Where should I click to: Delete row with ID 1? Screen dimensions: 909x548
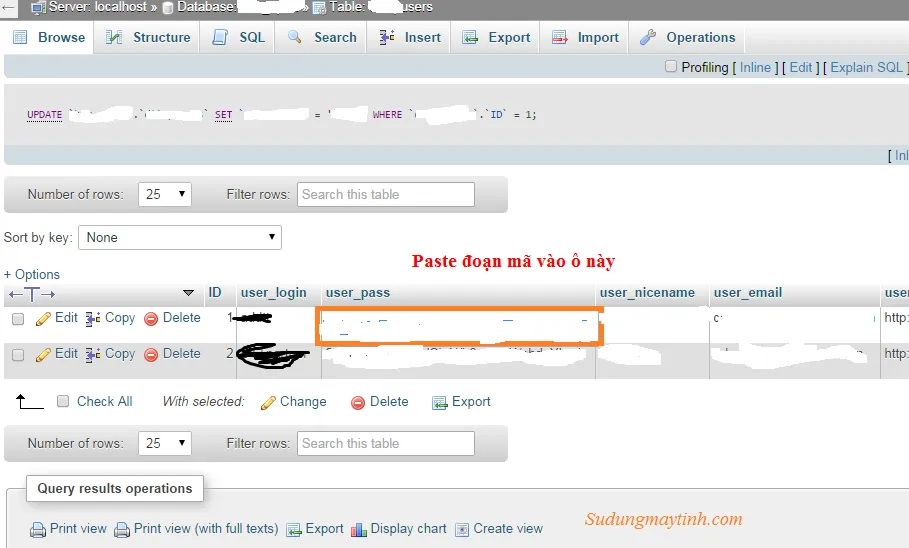pyautogui.click(x=172, y=318)
